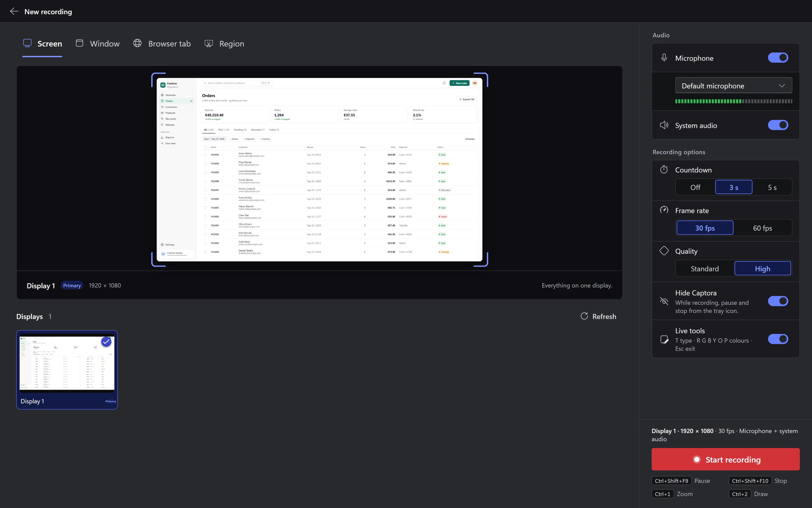Click the Countdown stopwatch icon
812x508 pixels.
(x=664, y=170)
